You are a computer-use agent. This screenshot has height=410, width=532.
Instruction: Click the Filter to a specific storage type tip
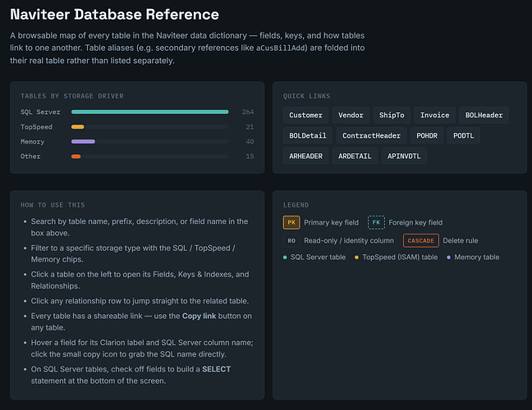pyautogui.click(x=133, y=253)
